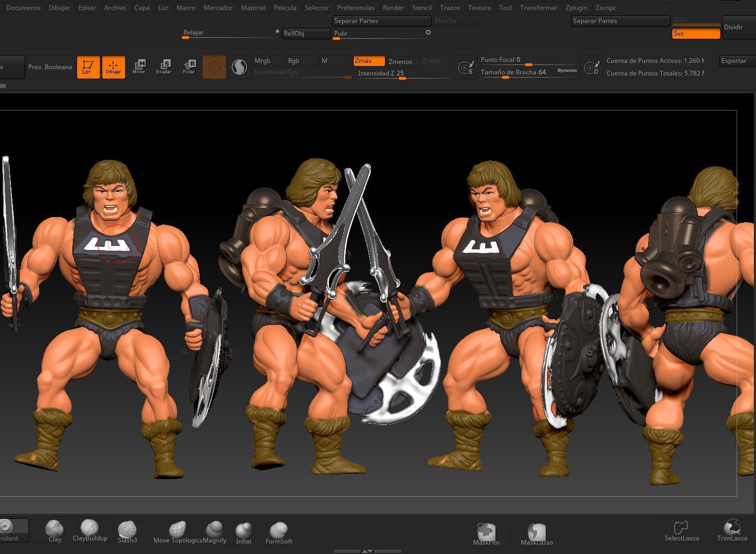Open the Capa menu
This screenshot has height=554, width=756.
[x=142, y=8]
